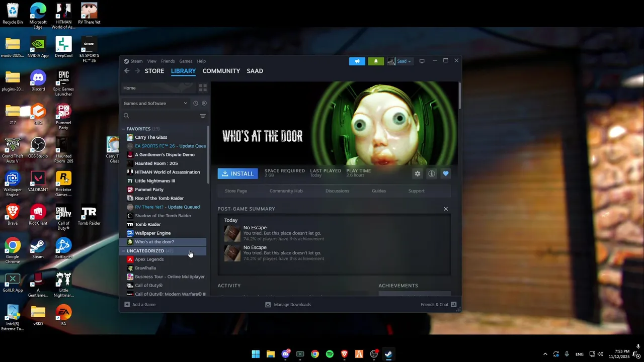The height and width of the screenshot is (362, 644).
Task: Toggle the ready-to-play filter icon
Action: coord(204,103)
